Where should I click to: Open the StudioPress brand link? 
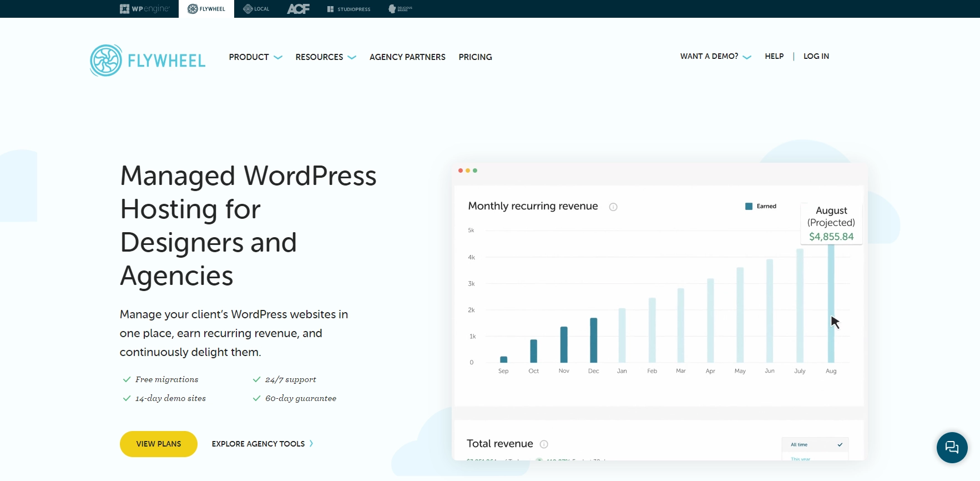click(x=349, y=9)
